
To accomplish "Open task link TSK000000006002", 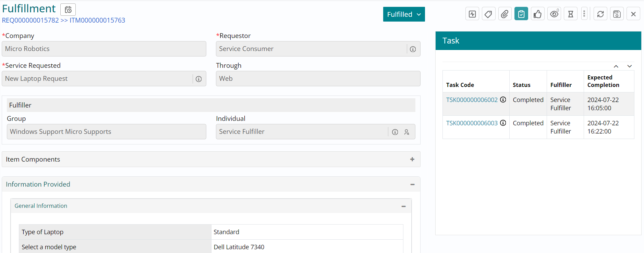I will 472,100.
